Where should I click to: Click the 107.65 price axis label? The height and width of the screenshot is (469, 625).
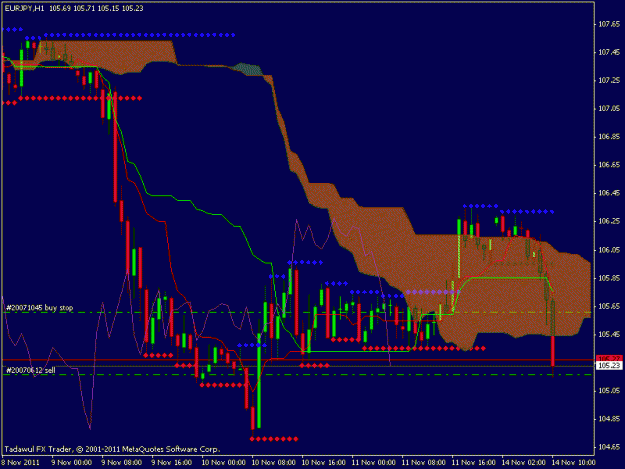pos(609,24)
